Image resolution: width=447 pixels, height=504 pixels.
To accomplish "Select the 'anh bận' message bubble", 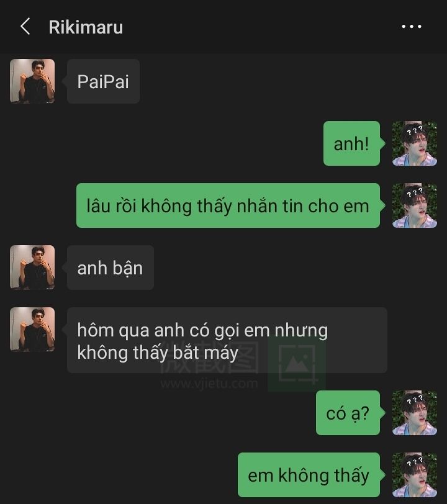I will pyautogui.click(x=111, y=268).
